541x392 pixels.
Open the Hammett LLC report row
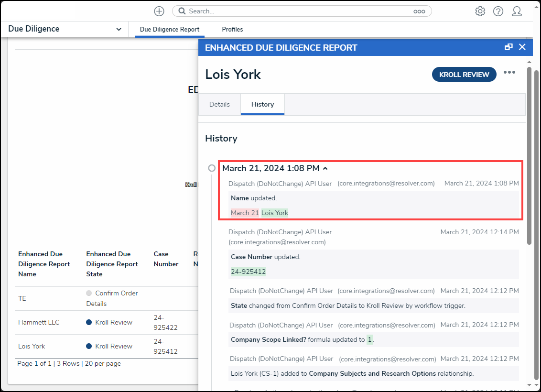(x=107, y=322)
